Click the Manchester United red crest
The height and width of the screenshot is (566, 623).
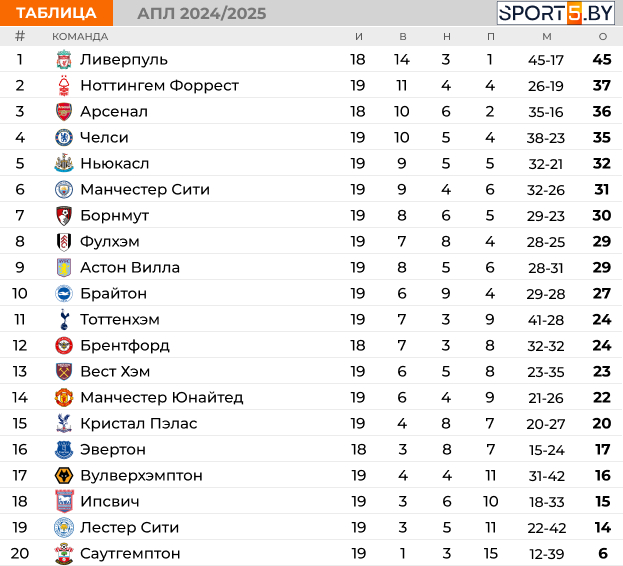point(64,397)
